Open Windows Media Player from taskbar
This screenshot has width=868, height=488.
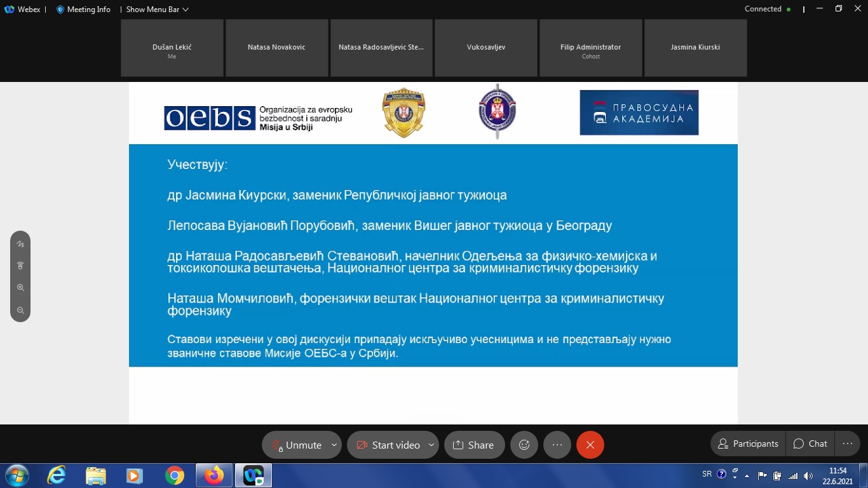(134, 475)
